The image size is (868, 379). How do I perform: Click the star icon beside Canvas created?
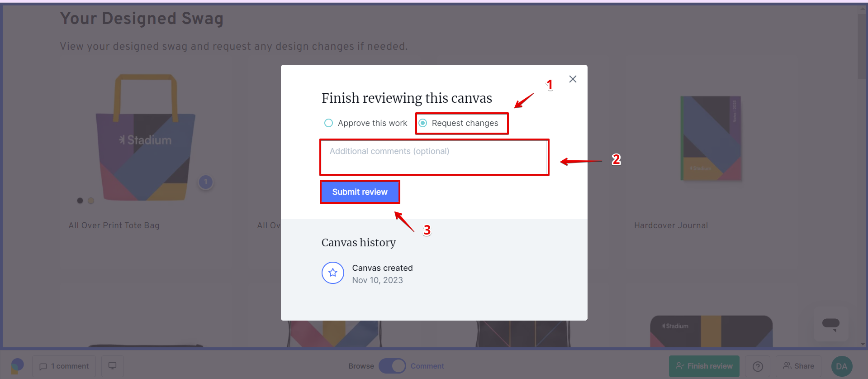tap(333, 273)
